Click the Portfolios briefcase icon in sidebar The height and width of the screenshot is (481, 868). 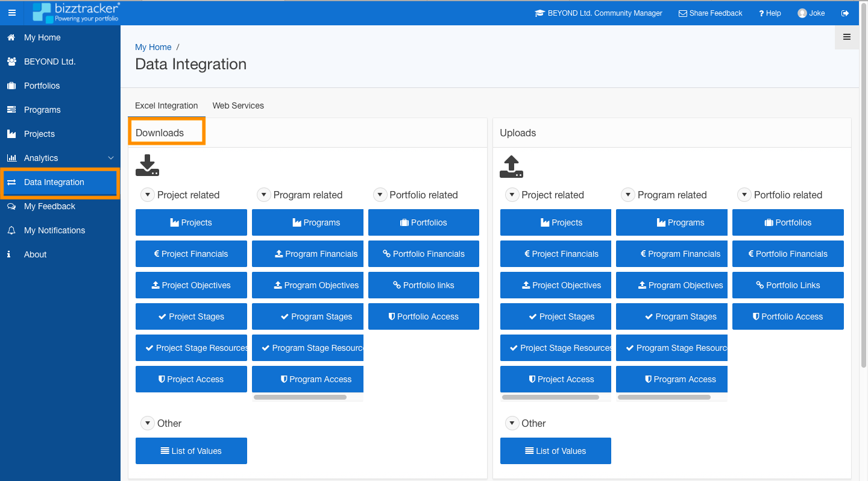pyautogui.click(x=11, y=86)
